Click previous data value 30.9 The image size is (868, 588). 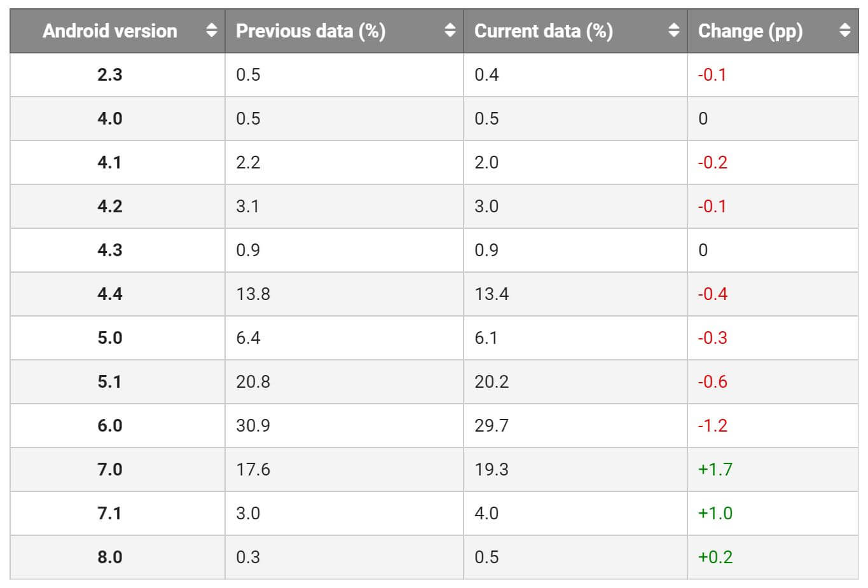pyautogui.click(x=253, y=425)
